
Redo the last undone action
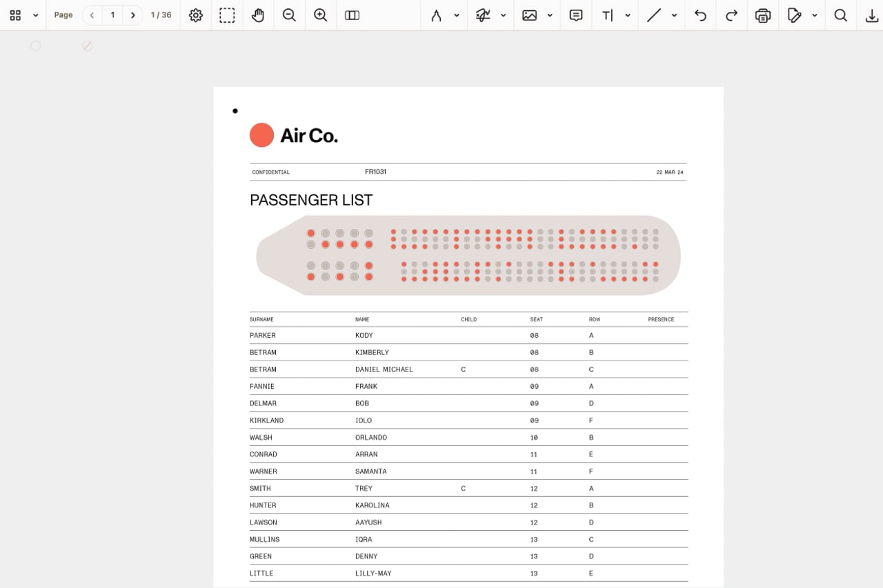[731, 15]
